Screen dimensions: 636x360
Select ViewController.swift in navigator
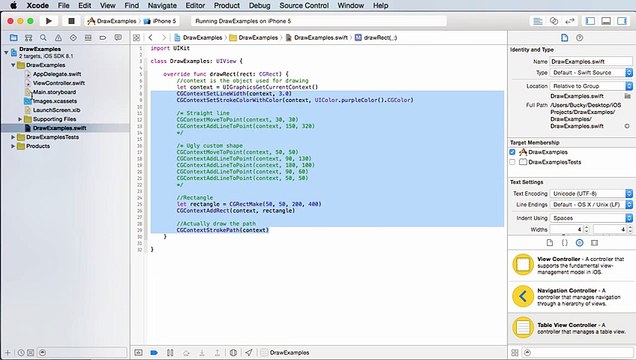coord(59,83)
